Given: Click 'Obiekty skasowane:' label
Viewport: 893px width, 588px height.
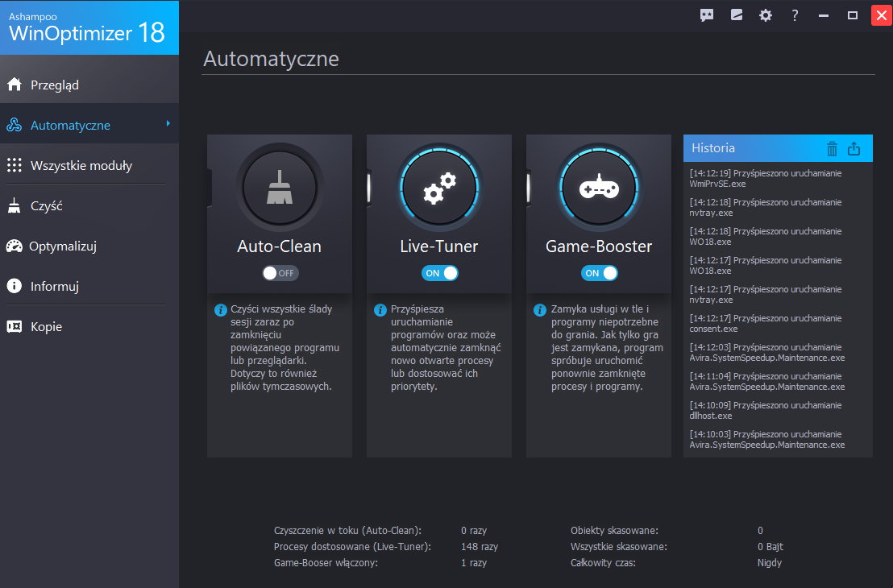Looking at the screenshot, I should 614,531.
